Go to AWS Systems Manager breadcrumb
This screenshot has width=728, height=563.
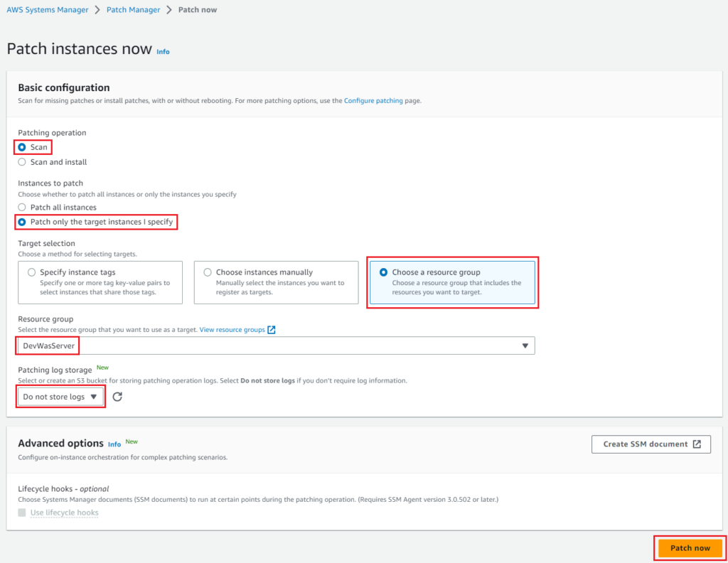point(48,10)
